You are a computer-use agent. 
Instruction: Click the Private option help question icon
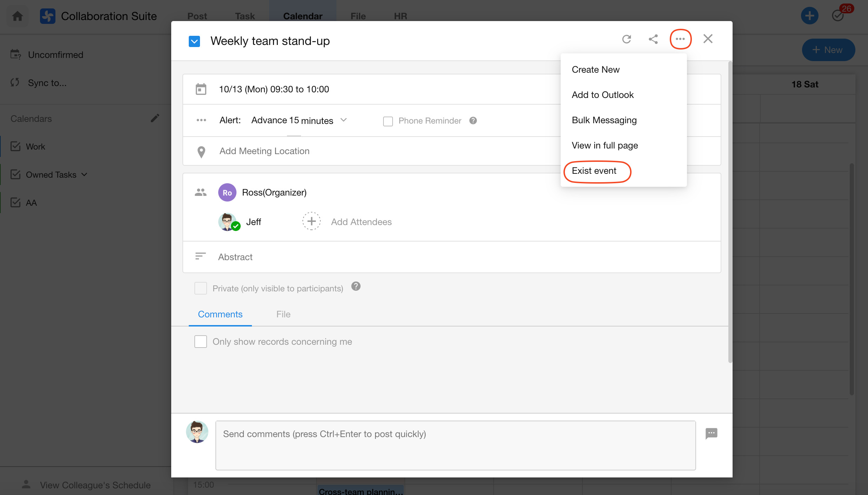click(356, 286)
